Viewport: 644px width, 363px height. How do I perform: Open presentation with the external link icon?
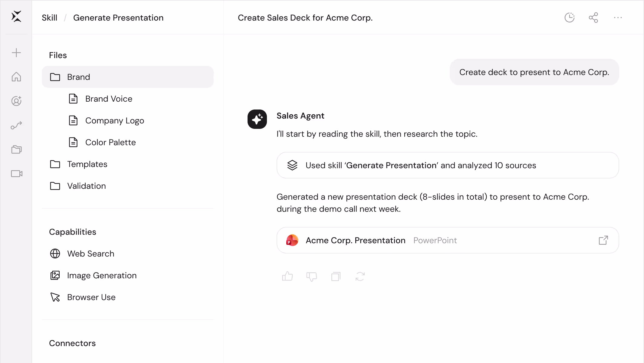(603, 240)
